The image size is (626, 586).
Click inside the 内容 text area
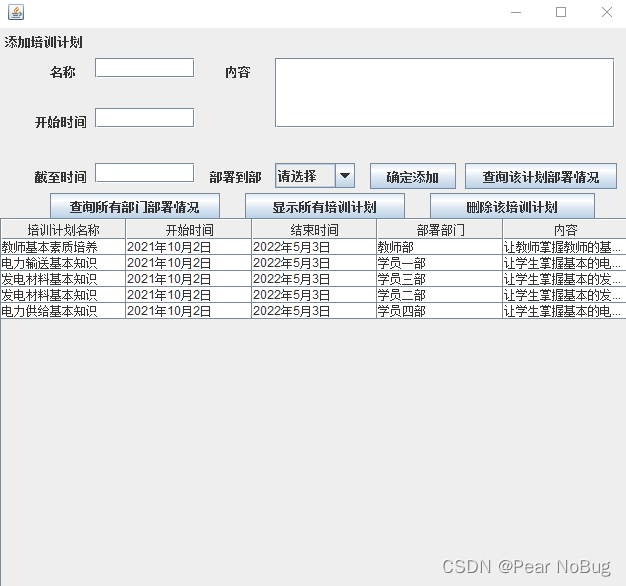pyautogui.click(x=444, y=93)
